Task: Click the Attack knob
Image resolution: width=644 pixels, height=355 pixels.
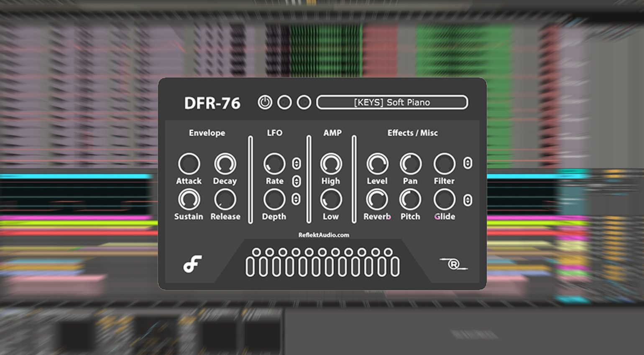Action: 189,163
